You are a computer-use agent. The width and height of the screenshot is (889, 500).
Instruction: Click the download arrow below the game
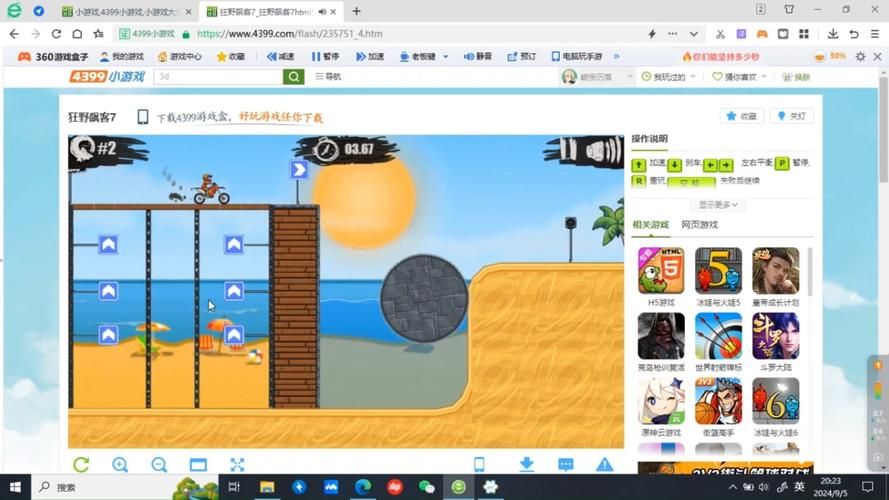(527, 464)
